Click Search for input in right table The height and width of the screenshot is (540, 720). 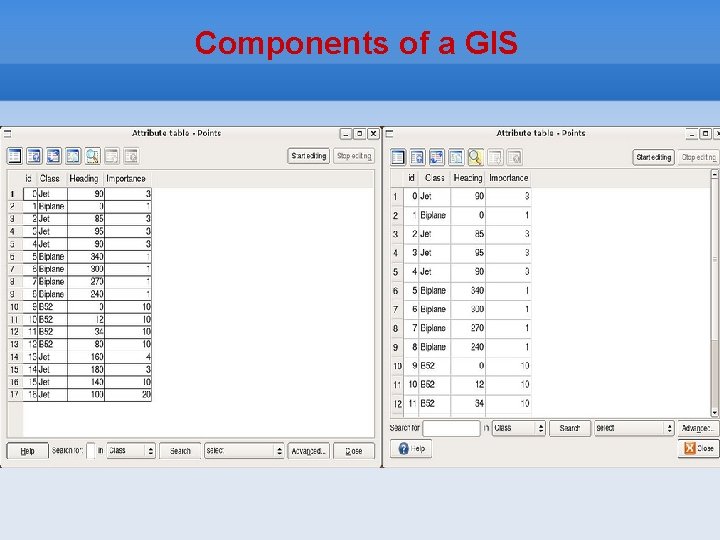point(451,428)
